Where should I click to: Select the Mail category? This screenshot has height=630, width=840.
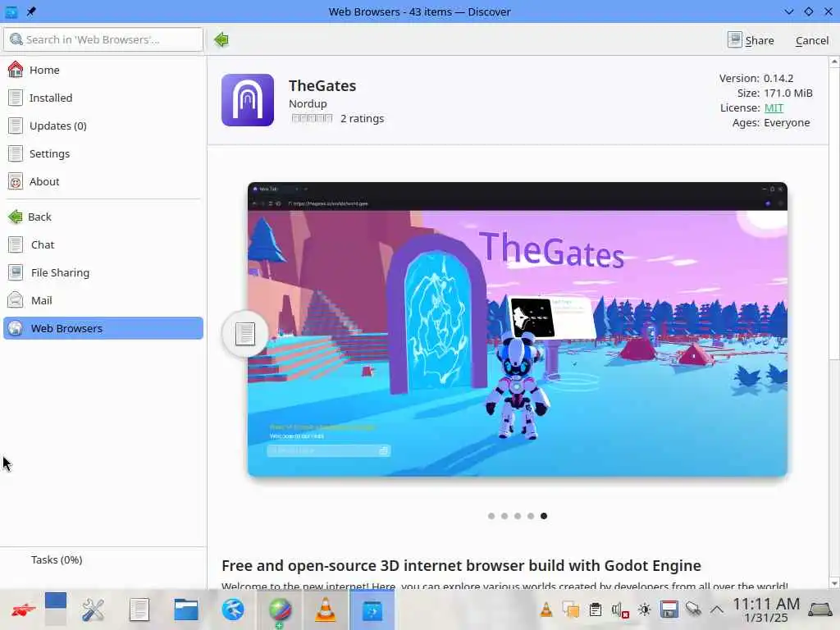[103, 300]
